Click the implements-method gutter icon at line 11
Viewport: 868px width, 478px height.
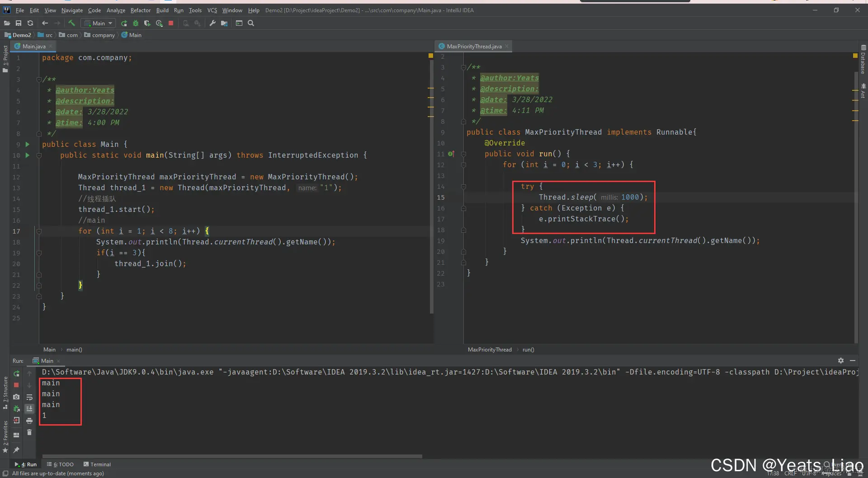tap(451, 154)
